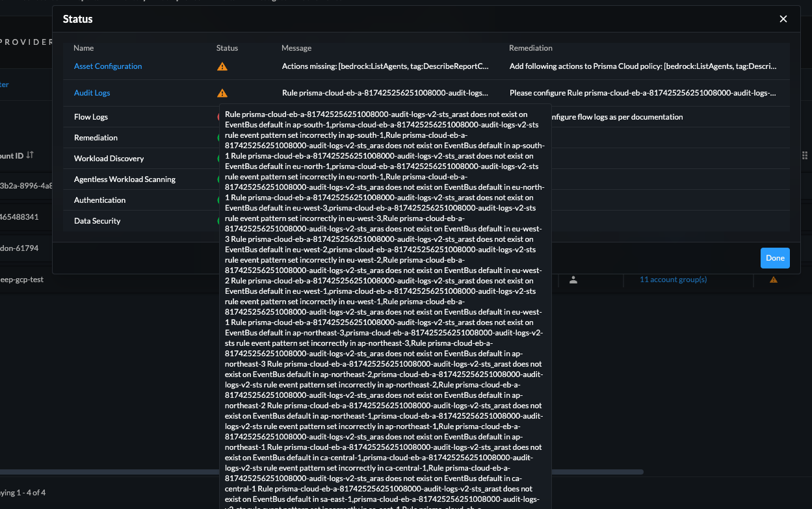Open the 11 account group(s) link
The image size is (812, 509).
(x=673, y=280)
